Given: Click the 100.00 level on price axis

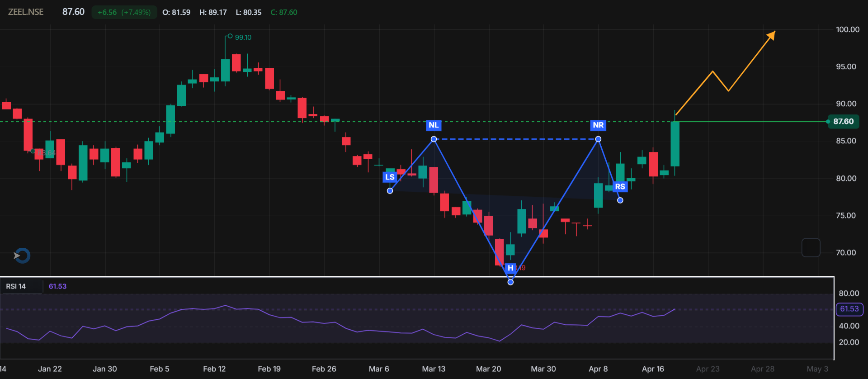Looking at the screenshot, I should point(847,29).
